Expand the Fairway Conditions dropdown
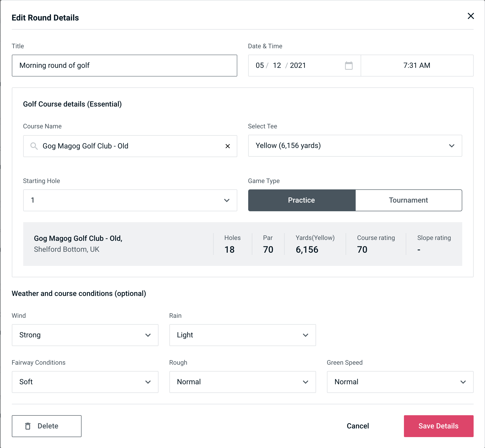This screenshot has width=485, height=448. (85, 382)
